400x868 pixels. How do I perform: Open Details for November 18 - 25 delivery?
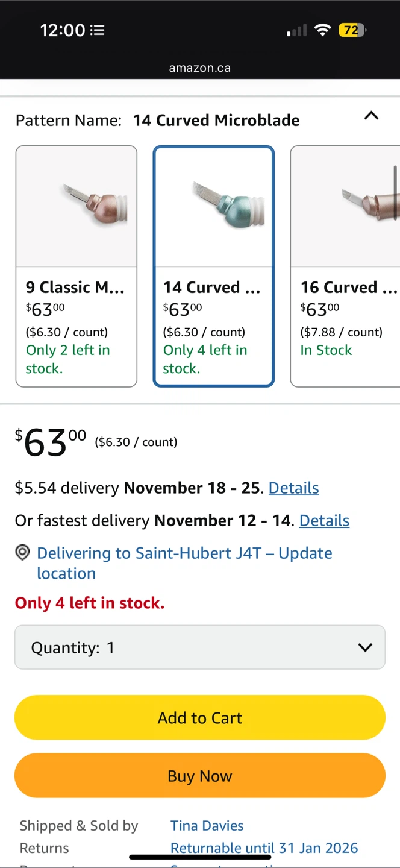[293, 488]
